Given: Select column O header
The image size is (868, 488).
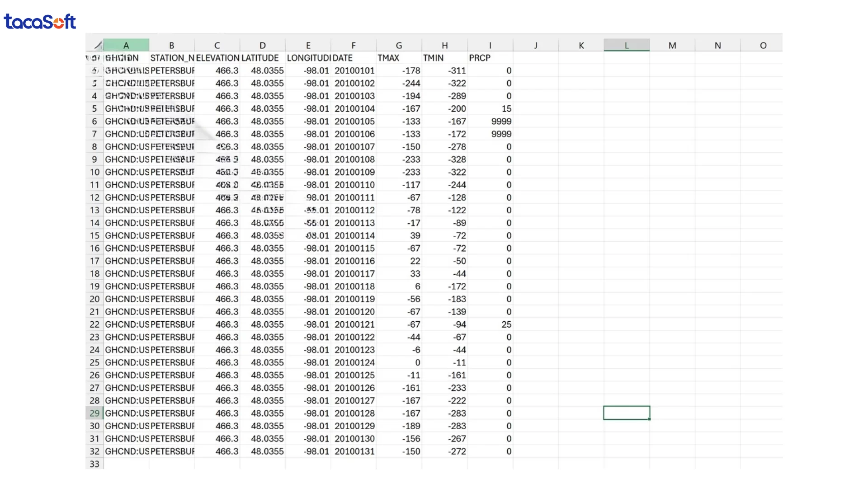Looking at the screenshot, I should (763, 45).
